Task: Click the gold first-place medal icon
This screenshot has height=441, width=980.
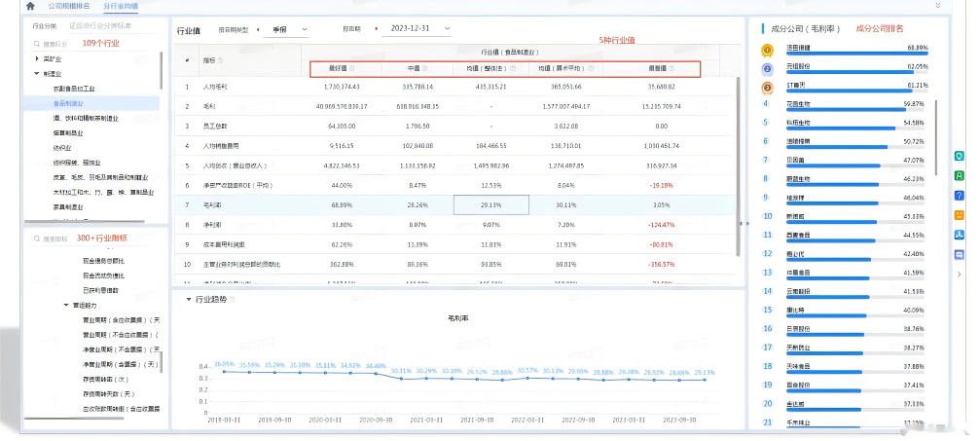Action: (767, 48)
